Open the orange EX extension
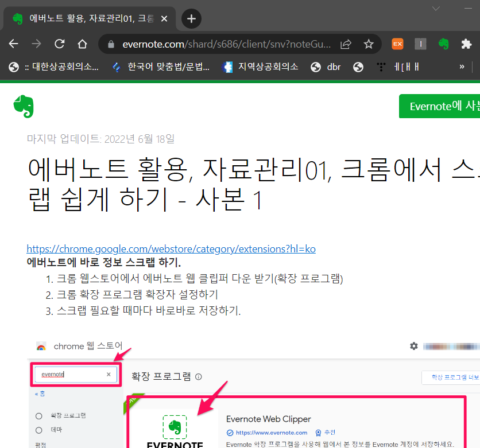The image size is (480, 448). click(x=397, y=44)
